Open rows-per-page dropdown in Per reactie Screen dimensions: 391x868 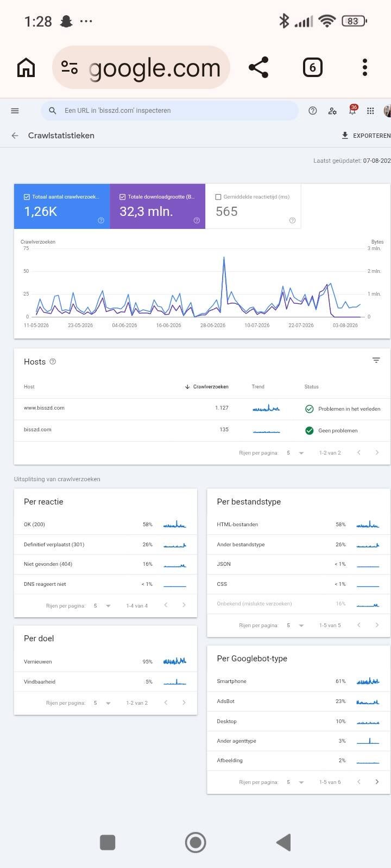coord(103,605)
